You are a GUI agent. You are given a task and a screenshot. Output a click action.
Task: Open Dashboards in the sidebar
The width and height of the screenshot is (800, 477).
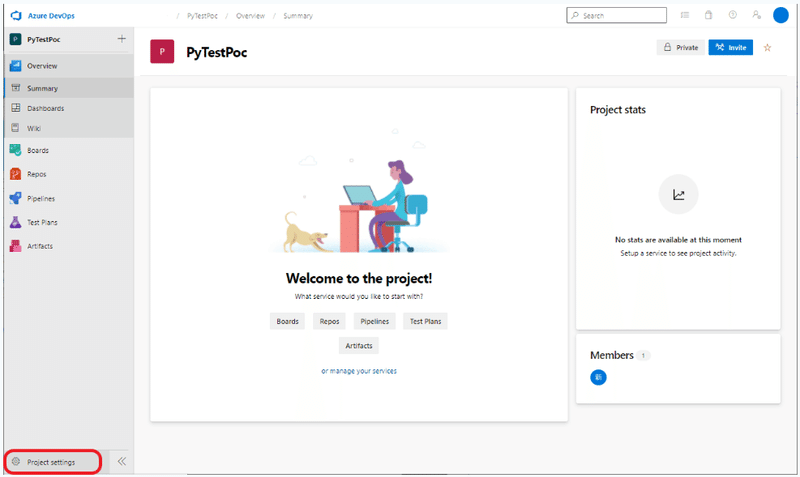(69, 108)
